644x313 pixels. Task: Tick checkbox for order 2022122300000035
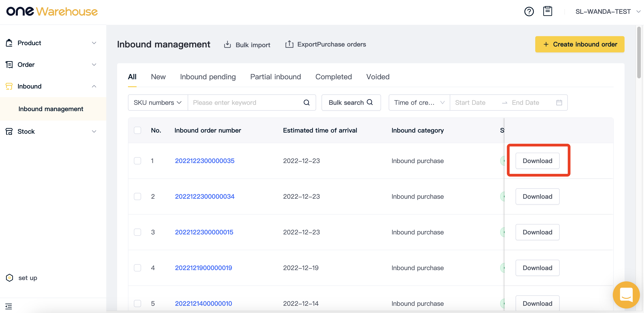pos(137,161)
